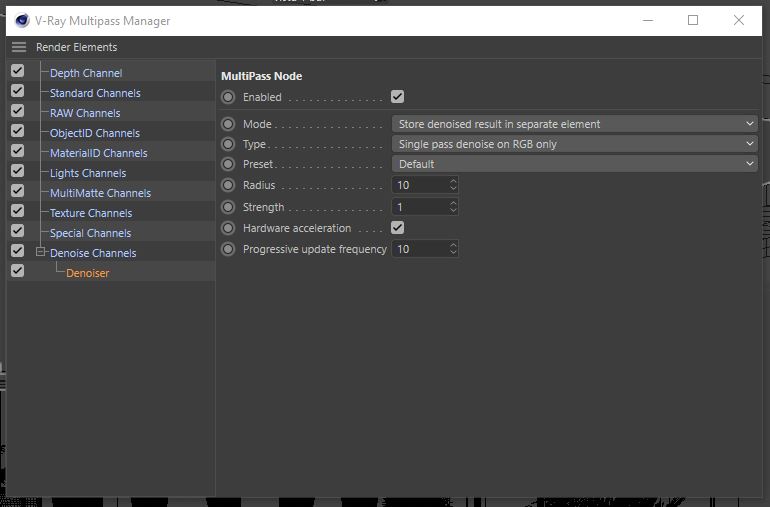Click the Progressive update frequency spinner arrows

coord(453,249)
